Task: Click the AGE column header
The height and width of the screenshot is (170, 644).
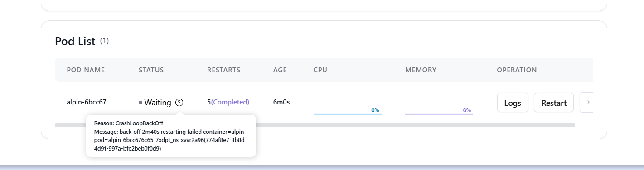Action: click(280, 70)
